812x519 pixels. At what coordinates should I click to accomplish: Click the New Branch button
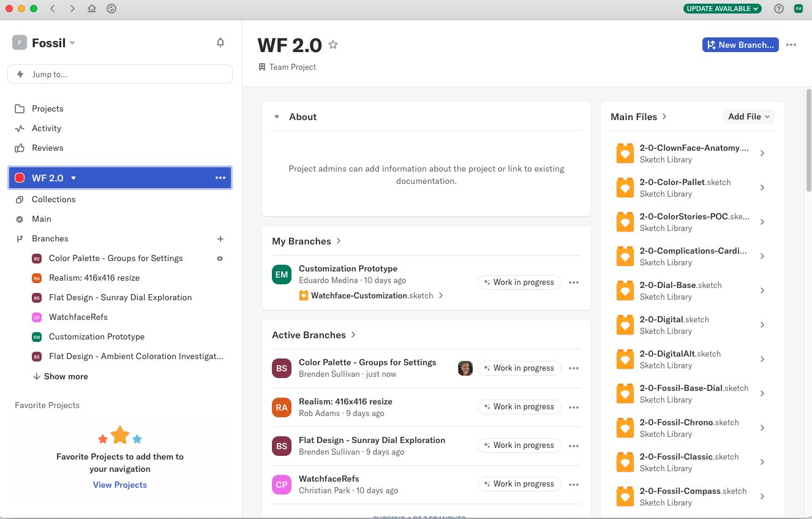click(x=740, y=45)
